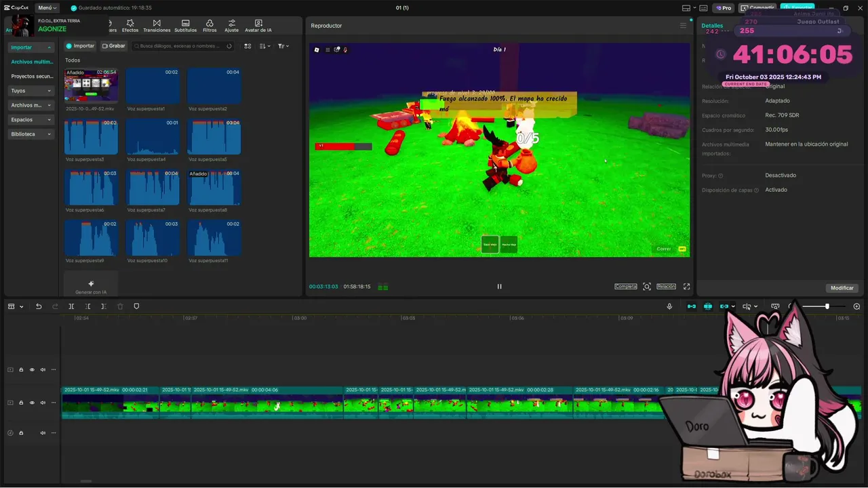Image resolution: width=868 pixels, height=488 pixels.
Task: Enter fullscreen preview mode
Action: (x=686, y=287)
